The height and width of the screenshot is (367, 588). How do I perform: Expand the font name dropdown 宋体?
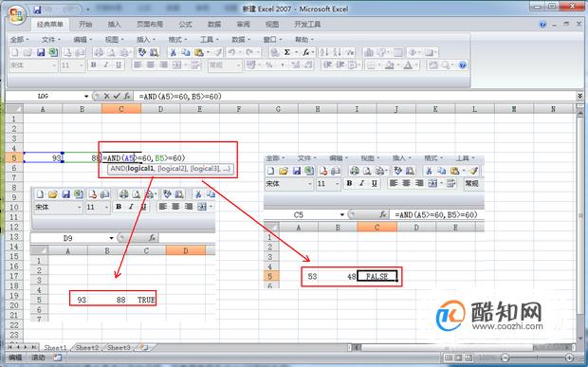pyautogui.click(x=54, y=65)
